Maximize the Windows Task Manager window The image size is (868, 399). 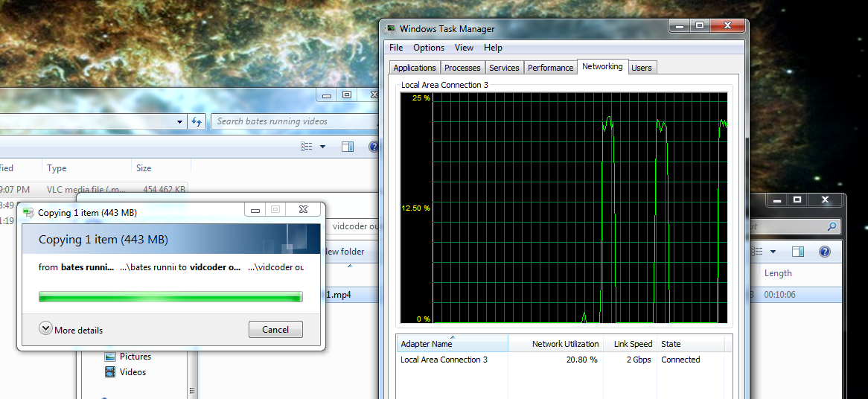point(700,25)
